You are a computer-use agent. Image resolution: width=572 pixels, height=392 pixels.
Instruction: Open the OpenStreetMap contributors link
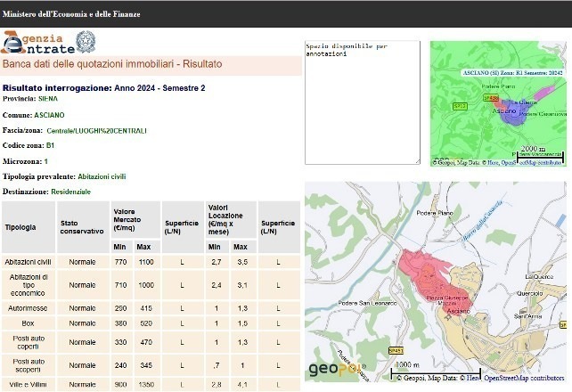522,378
